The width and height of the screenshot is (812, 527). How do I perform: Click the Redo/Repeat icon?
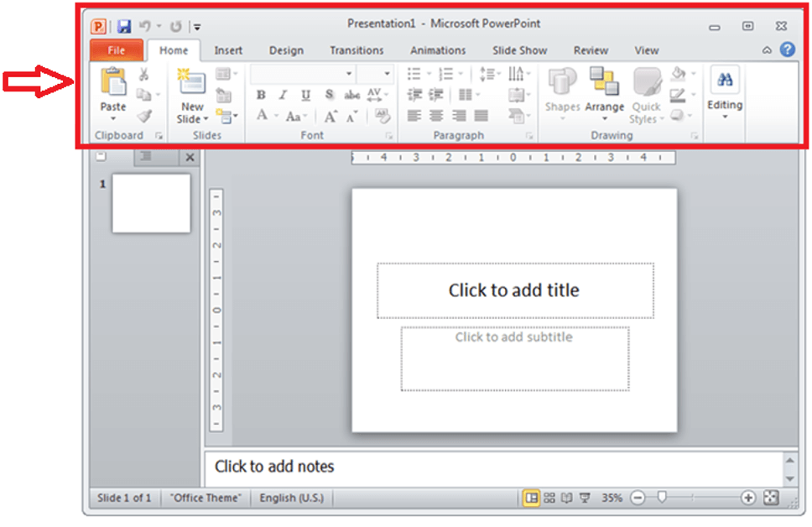(176, 26)
